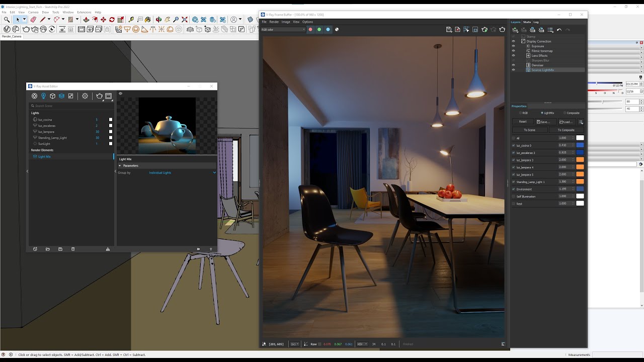Open the V-Ray Asset Editor toolbar button
The height and width of the screenshot is (362, 644).
7,29
